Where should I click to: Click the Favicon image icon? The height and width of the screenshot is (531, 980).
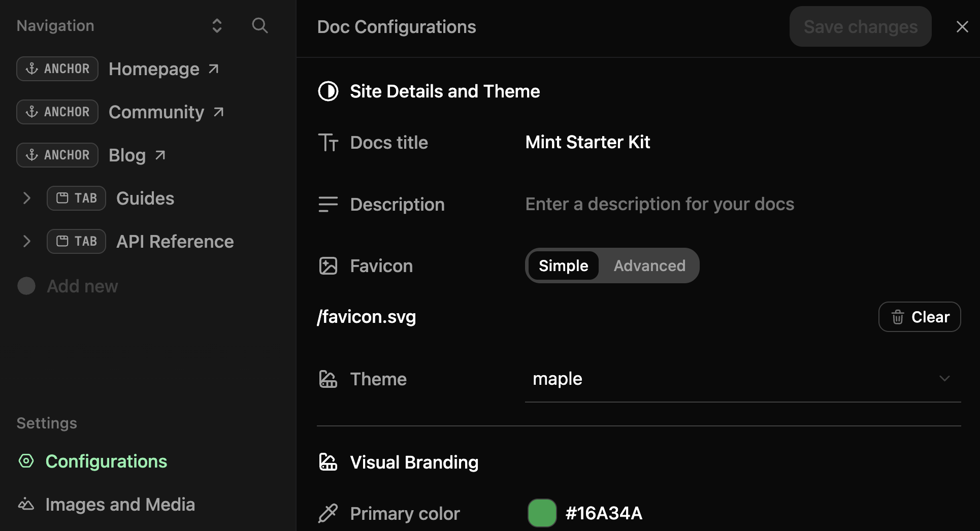pyautogui.click(x=329, y=265)
